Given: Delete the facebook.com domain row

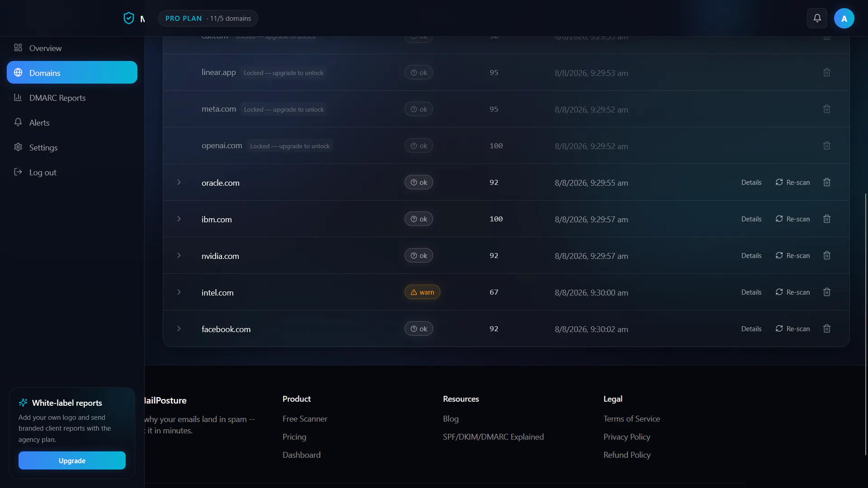Looking at the screenshot, I should 827,328.
